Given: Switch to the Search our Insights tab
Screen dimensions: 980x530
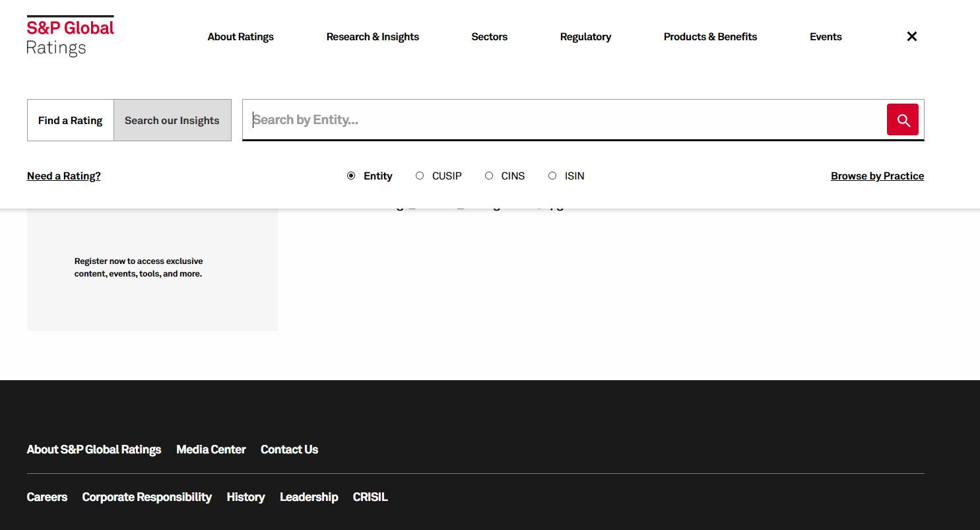Looking at the screenshot, I should [x=172, y=120].
